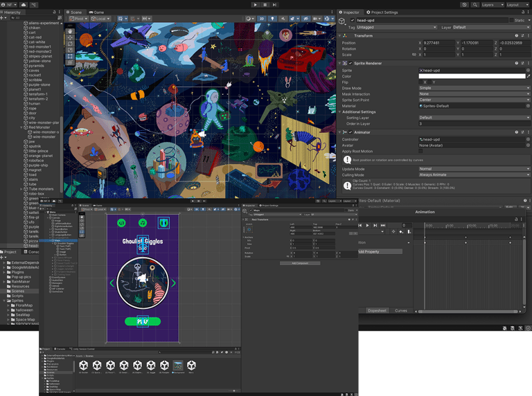Select the Rotate tool in scene toolbar

pyautogui.click(x=70, y=44)
